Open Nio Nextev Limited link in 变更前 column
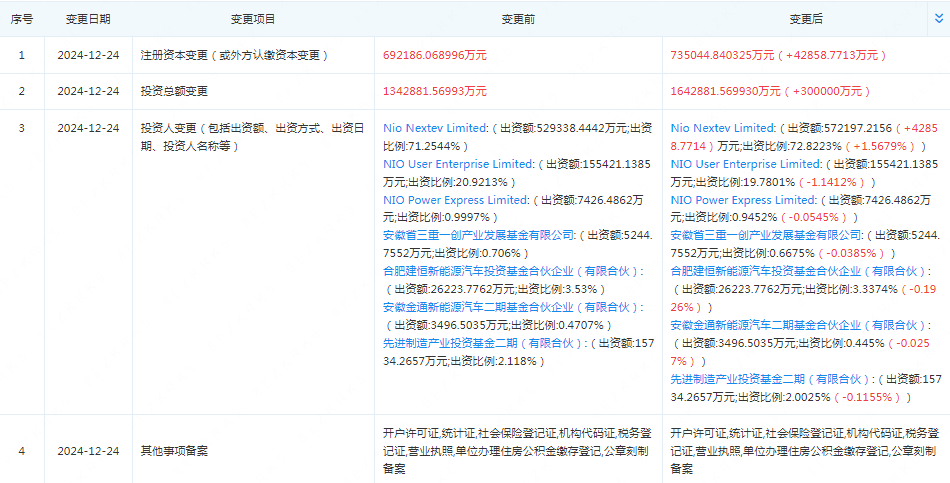This screenshot has width=950, height=483. tap(435, 128)
